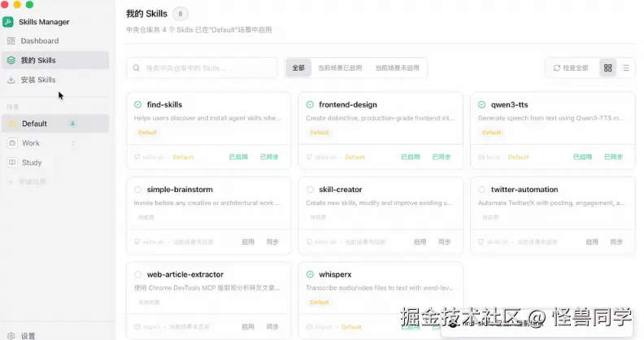The width and height of the screenshot is (644, 340).
Task: Select 我的 Skills in the sidebar
Action: click(55, 60)
